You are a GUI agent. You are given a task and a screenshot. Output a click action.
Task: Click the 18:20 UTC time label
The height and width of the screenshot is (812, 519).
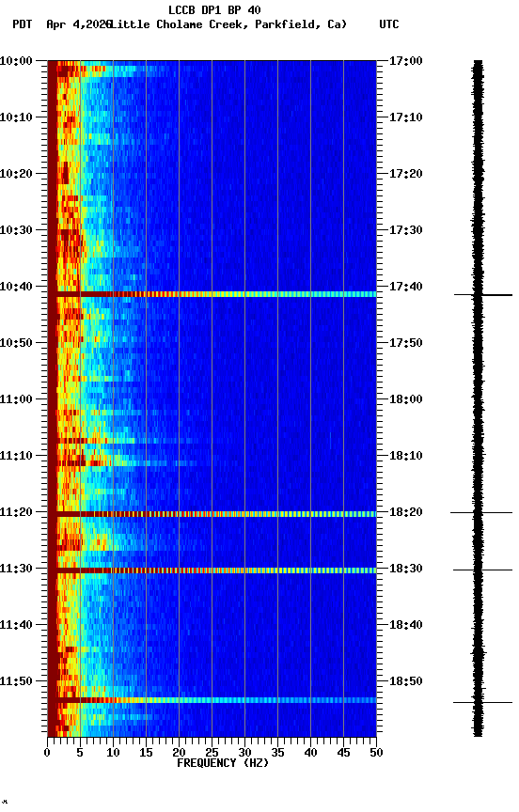406,513
